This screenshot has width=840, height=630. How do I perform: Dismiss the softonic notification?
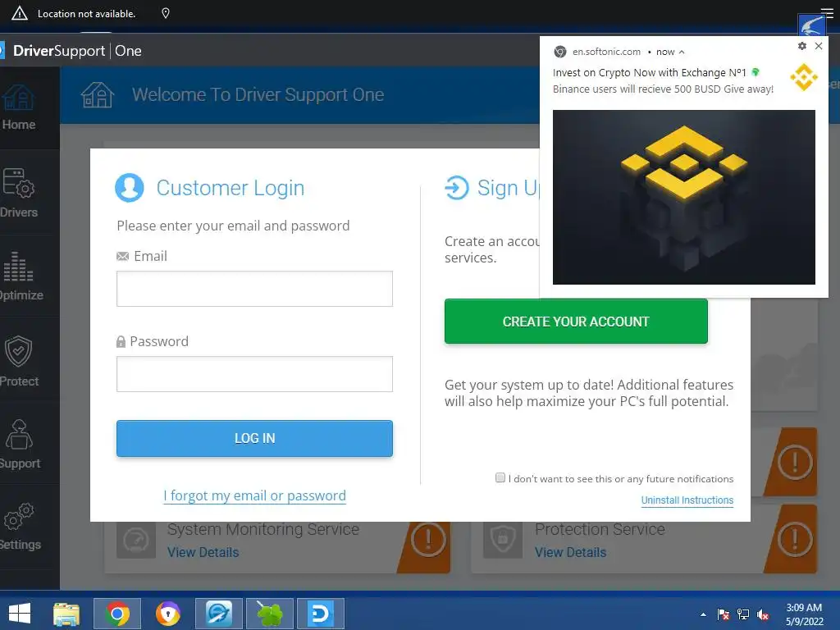tap(819, 46)
